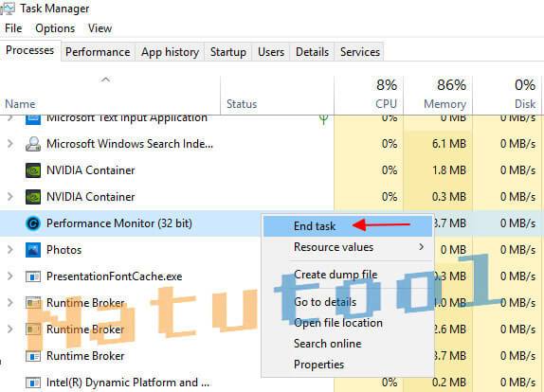Click the first NVIDIA Container icon
Image resolution: width=544 pixels, height=392 pixels.
[x=33, y=170]
